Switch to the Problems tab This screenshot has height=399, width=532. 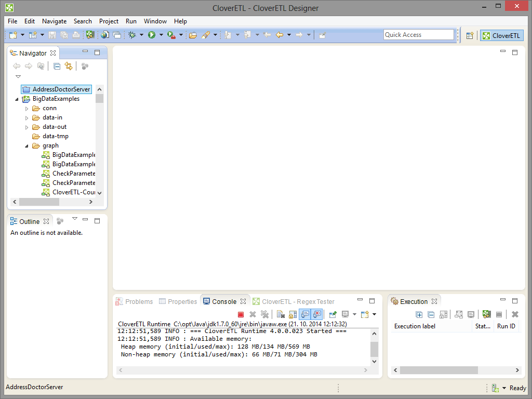(135, 301)
